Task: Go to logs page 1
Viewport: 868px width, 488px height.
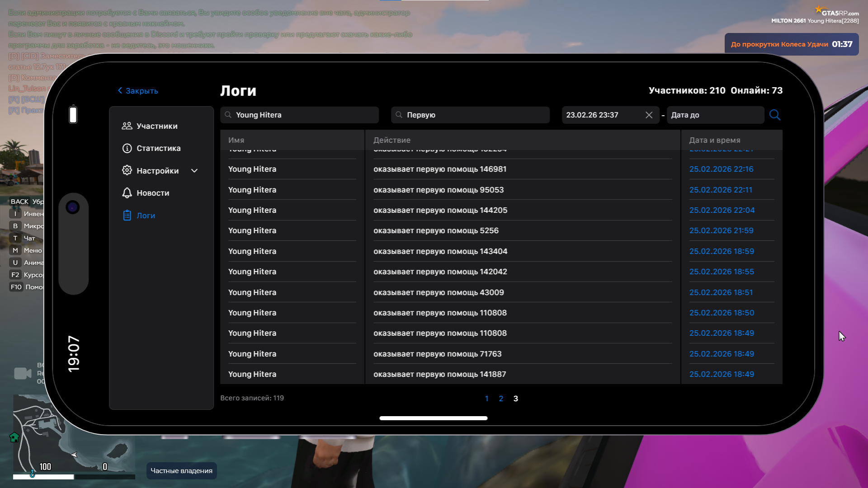Action: point(486,399)
